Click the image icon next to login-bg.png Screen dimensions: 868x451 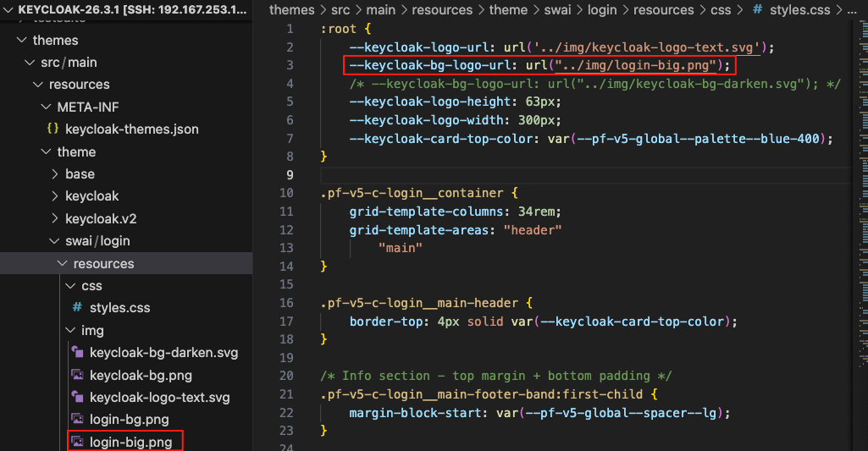tap(77, 419)
